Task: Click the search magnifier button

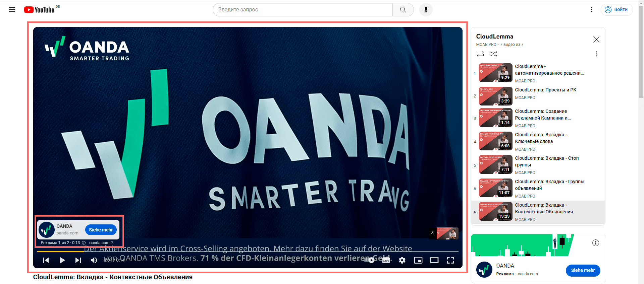Action: (403, 10)
